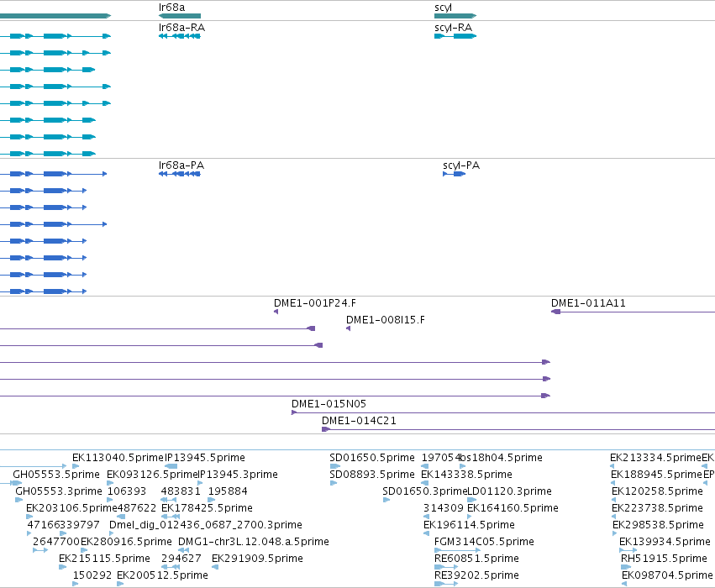The width and height of the screenshot is (715, 588).
Task: Select EK178425.5prime EST label
Action: click(207, 507)
